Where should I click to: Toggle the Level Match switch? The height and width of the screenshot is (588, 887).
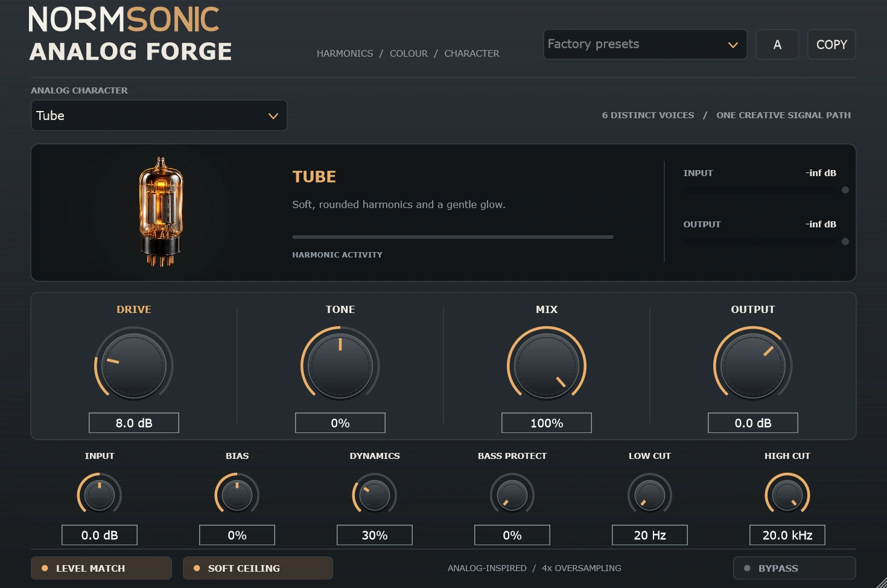[101, 568]
